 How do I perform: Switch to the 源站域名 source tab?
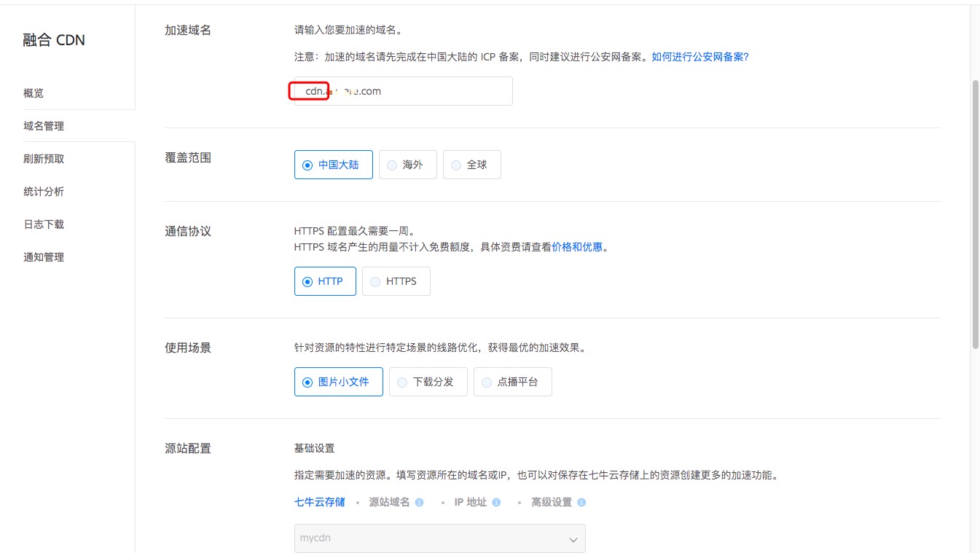tap(389, 502)
